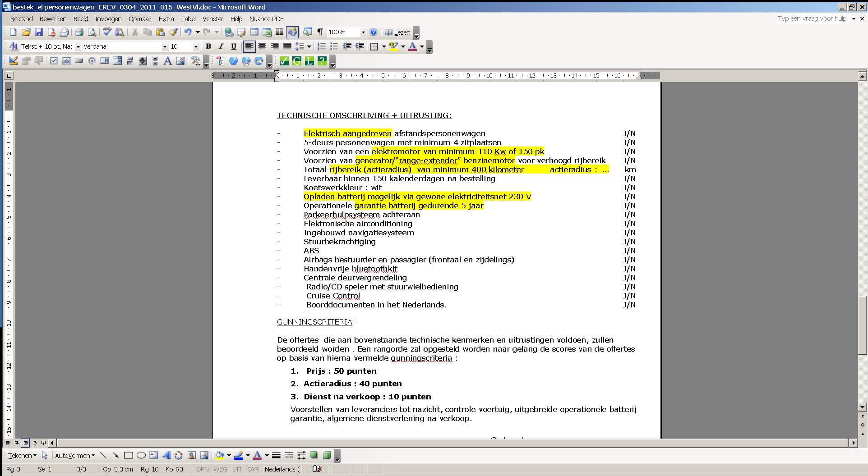
Task: Apply the red font color button
Action: click(412, 46)
